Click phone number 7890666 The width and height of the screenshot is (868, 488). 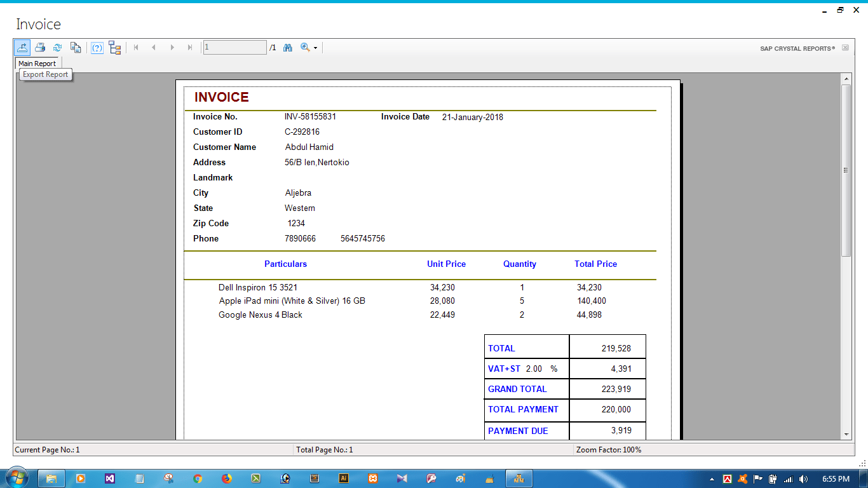pos(300,239)
